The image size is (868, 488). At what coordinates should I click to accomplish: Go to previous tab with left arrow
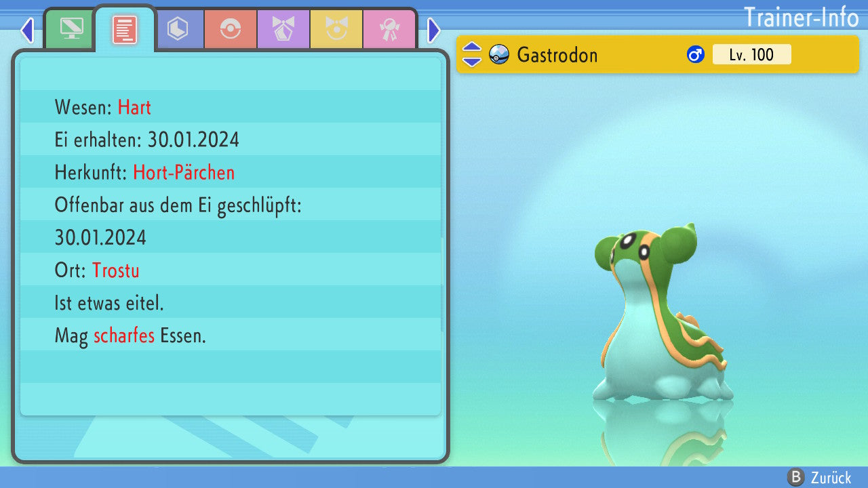point(27,30)
